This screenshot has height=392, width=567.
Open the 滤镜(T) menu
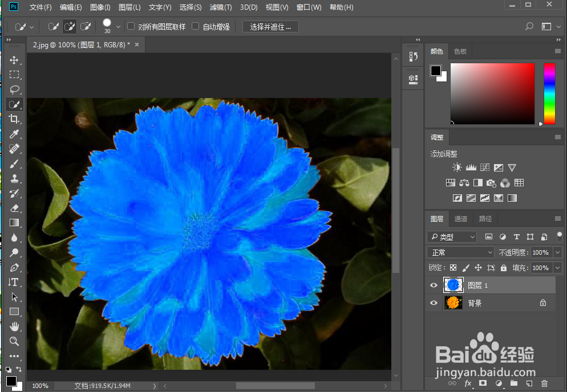(x=221, y=7)
